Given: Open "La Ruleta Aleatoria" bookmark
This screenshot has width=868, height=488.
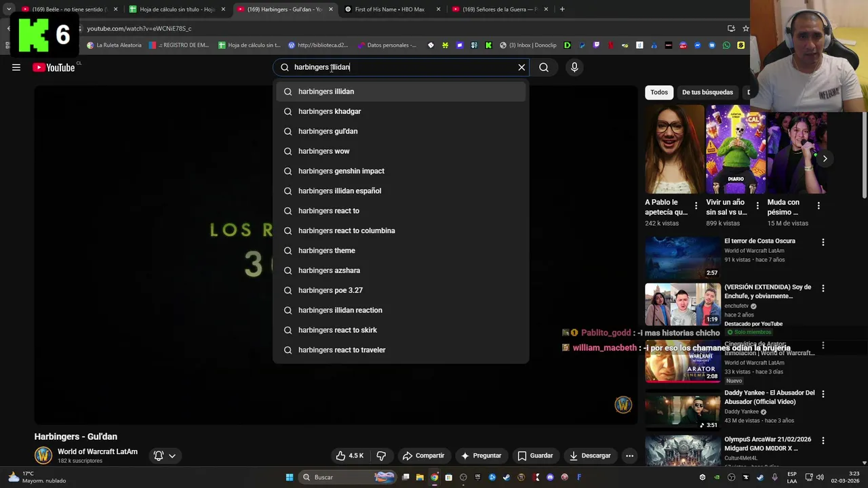Looking at the screenshot, I should [114, 45].
